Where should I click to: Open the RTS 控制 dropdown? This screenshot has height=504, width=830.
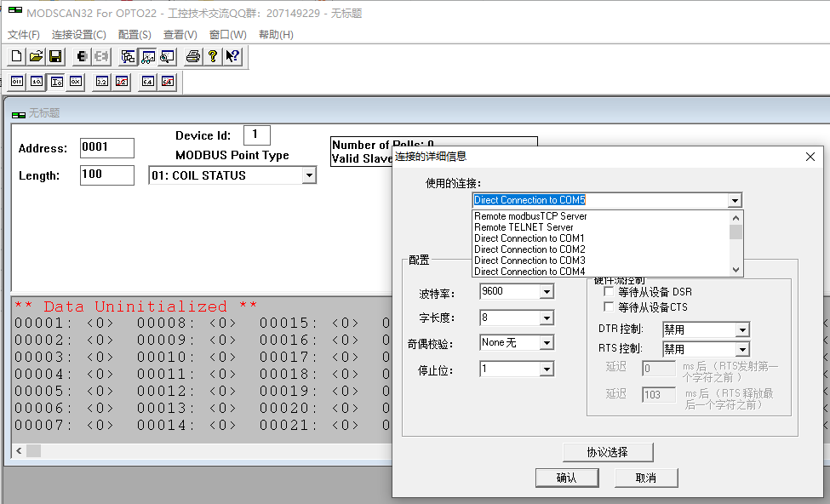pos(742,349)
